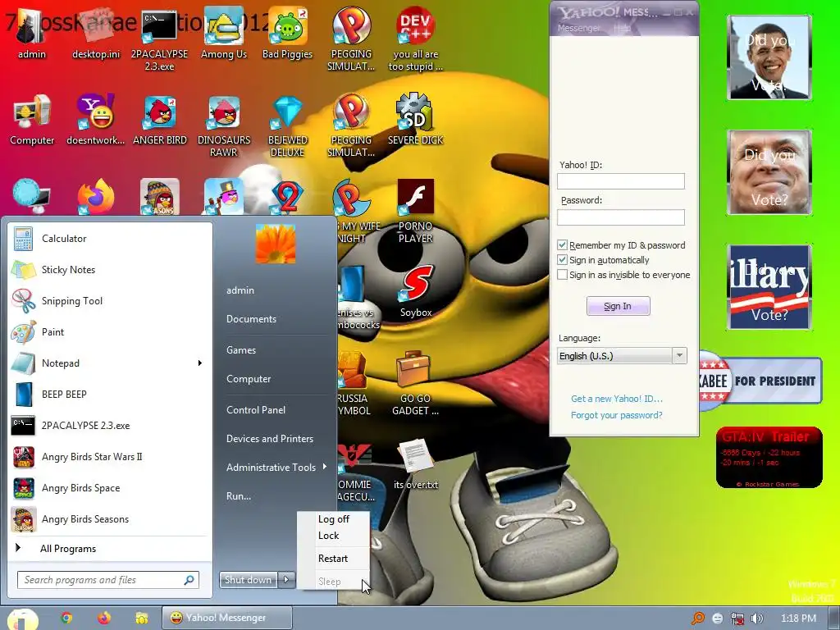The image size is (840, 630).
Task: Open the admin folder on the desktop
Action: click(32, 32)
